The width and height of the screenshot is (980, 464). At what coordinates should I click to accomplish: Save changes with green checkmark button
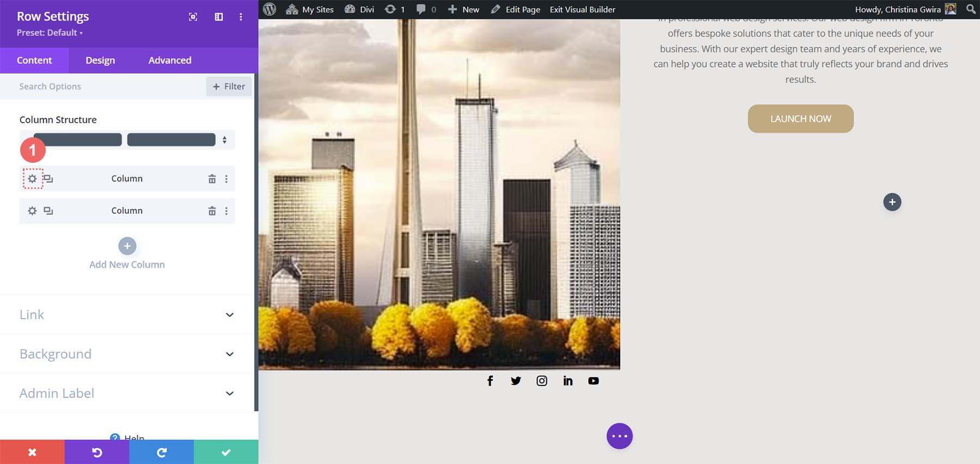(226, 452)
